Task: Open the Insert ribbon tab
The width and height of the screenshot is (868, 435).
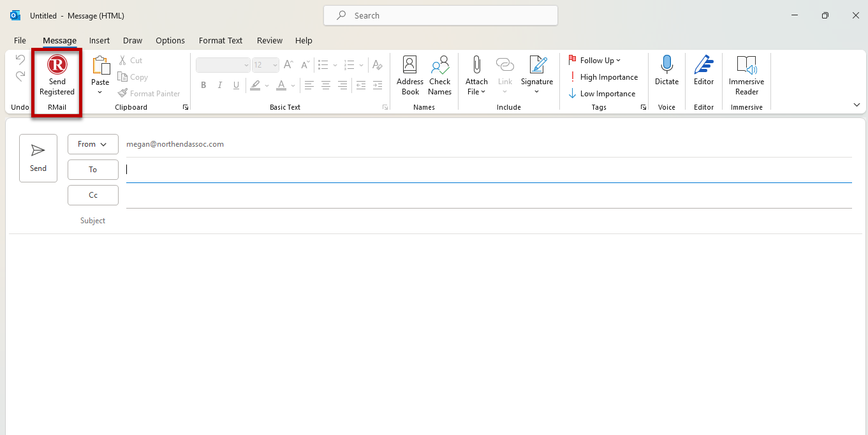Action: click(x=99, y=40)
